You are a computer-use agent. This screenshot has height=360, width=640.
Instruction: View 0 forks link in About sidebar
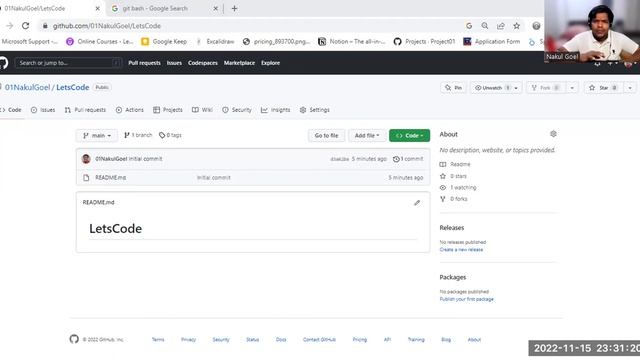pyautogui.click(x=453, y=199)
